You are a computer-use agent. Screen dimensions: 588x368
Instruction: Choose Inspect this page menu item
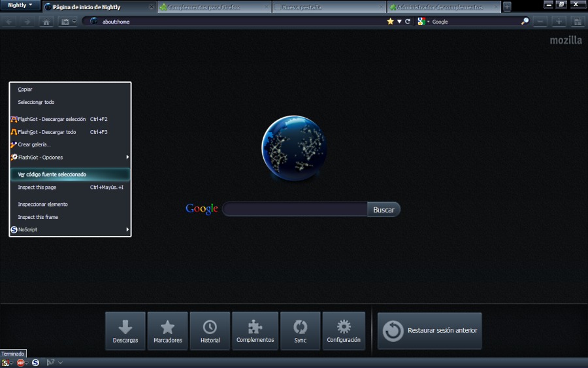(x=70, y=187)
